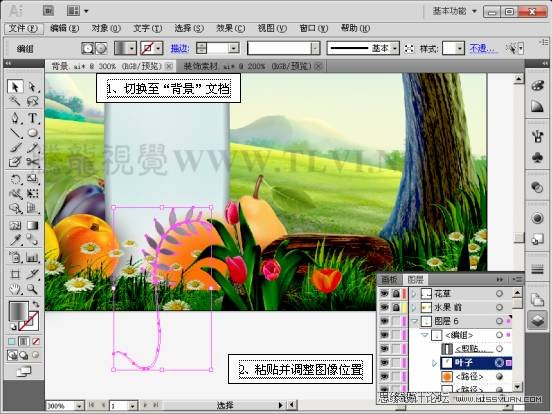Go to next artboard arrow
Screen dimensions: 552x414
[145, 405]
